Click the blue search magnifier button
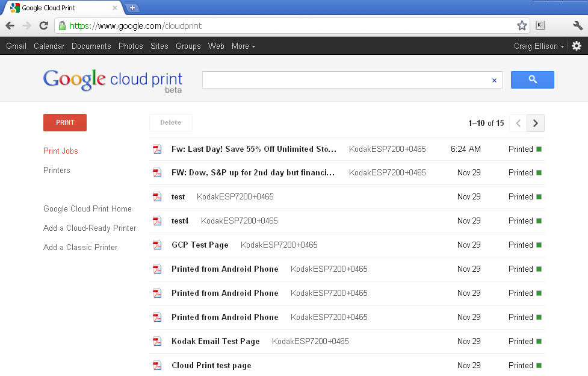Screen dimensions: 588x376 click(532, 80)
